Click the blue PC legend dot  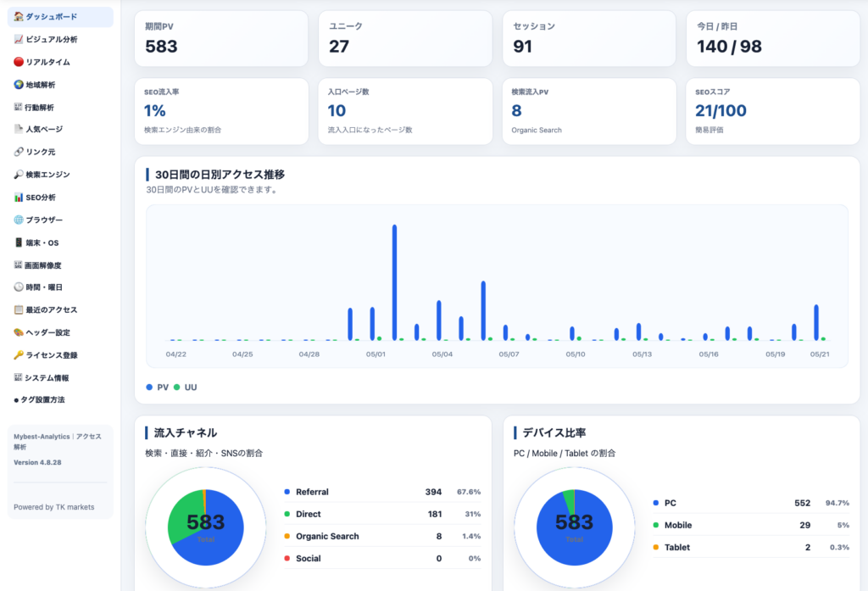(656, 503)
